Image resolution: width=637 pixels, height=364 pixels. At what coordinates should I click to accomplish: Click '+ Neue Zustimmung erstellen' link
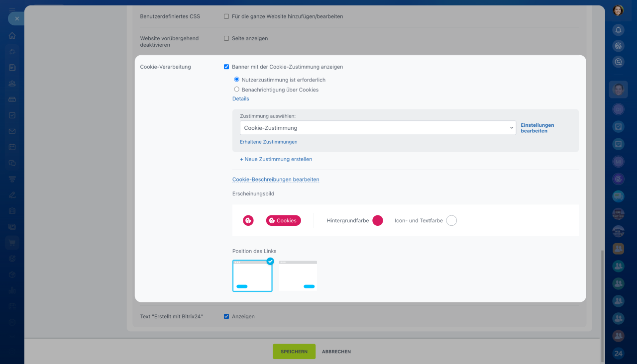coord(276,159)
